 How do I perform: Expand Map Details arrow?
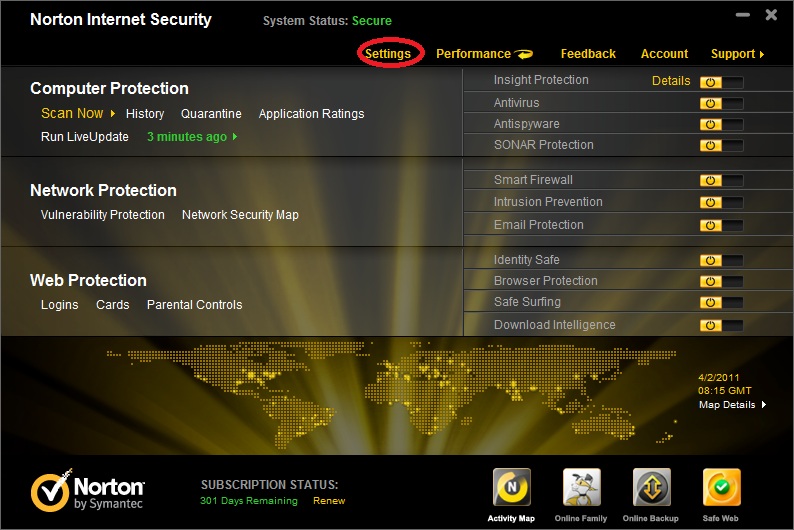pyautogui.click(x=764, y=404)
